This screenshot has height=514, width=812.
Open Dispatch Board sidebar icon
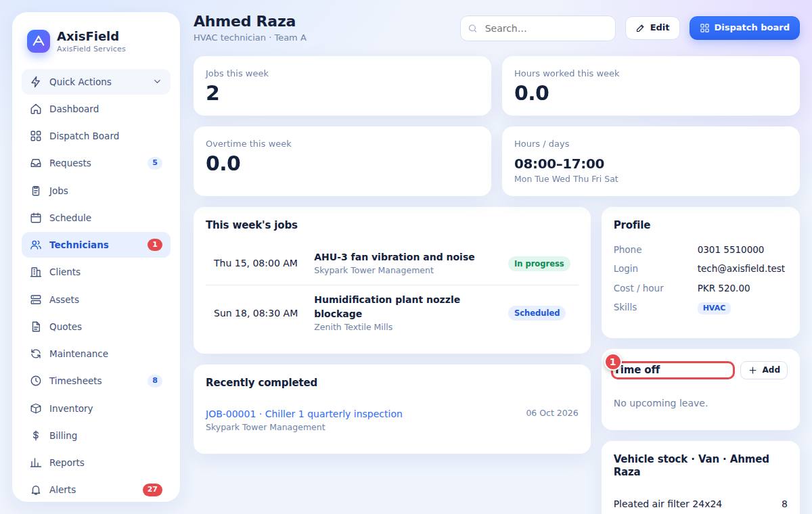[36, 136]
